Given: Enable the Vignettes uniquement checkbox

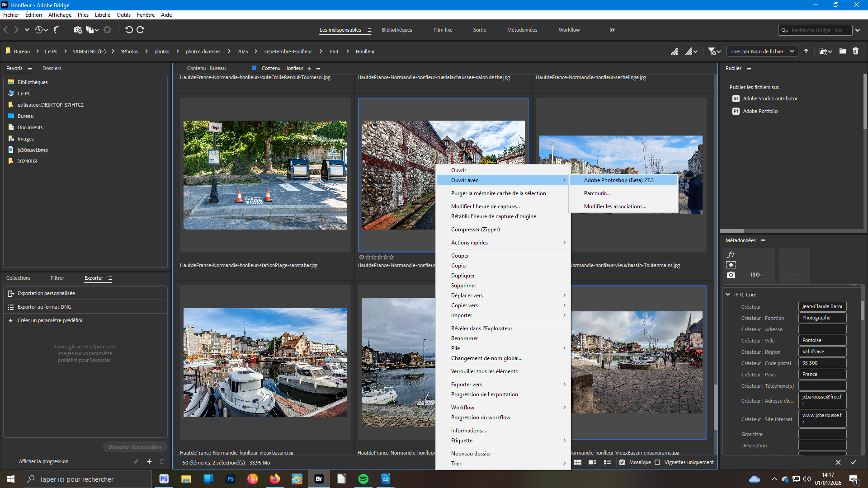Looking at the screenshot, I should [657, 462].
